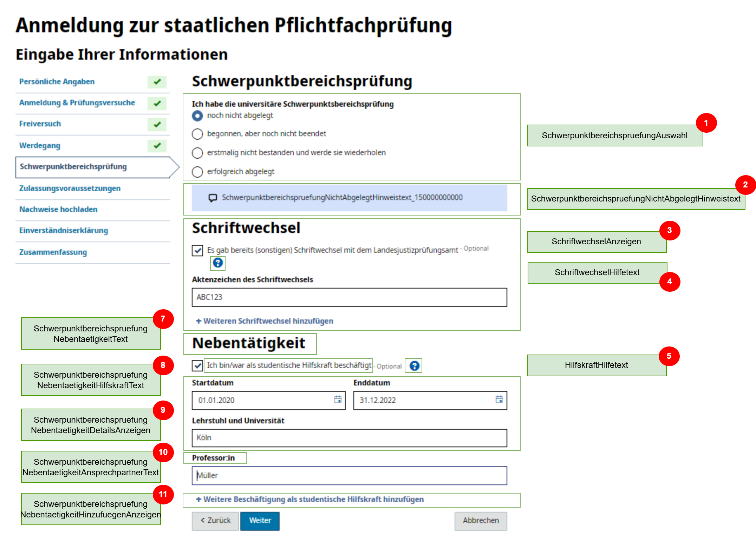
Task: Open the Anmeldung & Prüfungsversuche step
Action: [77, 103]
